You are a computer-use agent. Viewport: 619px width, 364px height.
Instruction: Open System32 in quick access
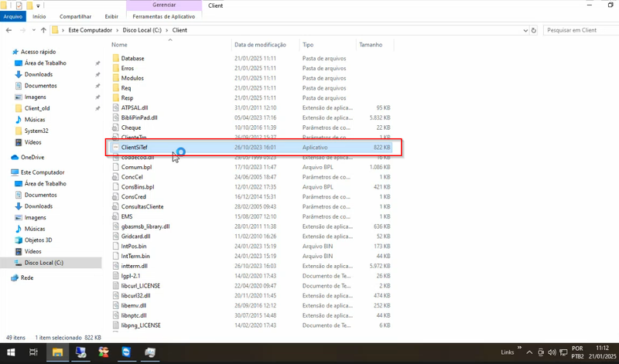click(x=36, y=131)
